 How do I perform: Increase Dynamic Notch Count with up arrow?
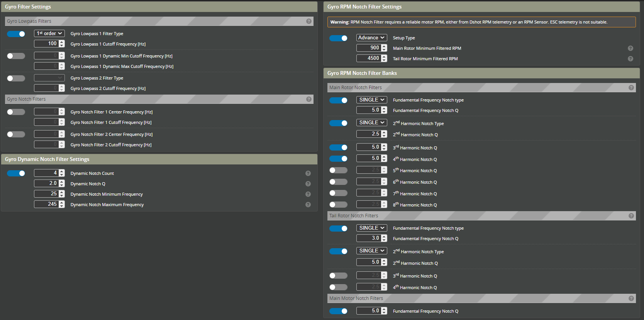[62, 171]
